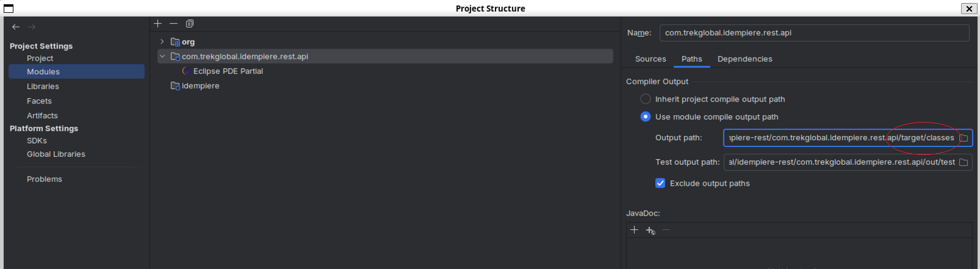This screenshot has width=980, height=269.
Task: Select Inherit project compile output path
Action: coord(646,99)
